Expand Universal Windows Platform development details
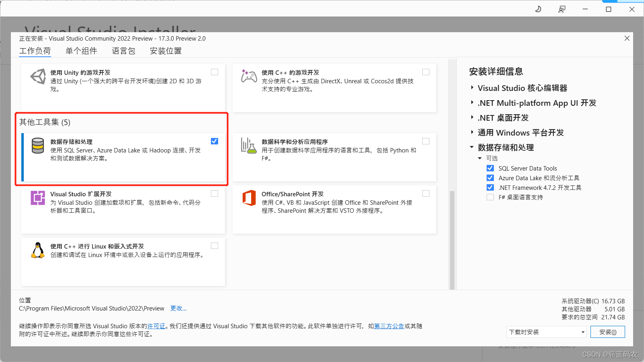Viewport: 644px width, 362px height. pyautogui.click(x=472, y=132)
